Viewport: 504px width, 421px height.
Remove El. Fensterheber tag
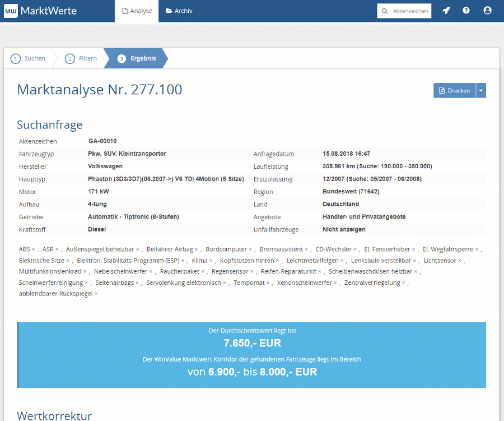coord(414,249)
